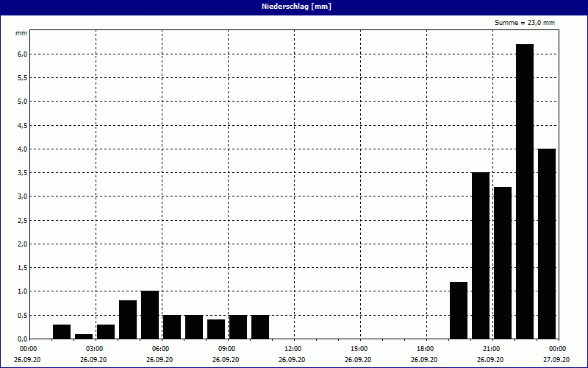Select the 12:00 x-axis time label

293,349
